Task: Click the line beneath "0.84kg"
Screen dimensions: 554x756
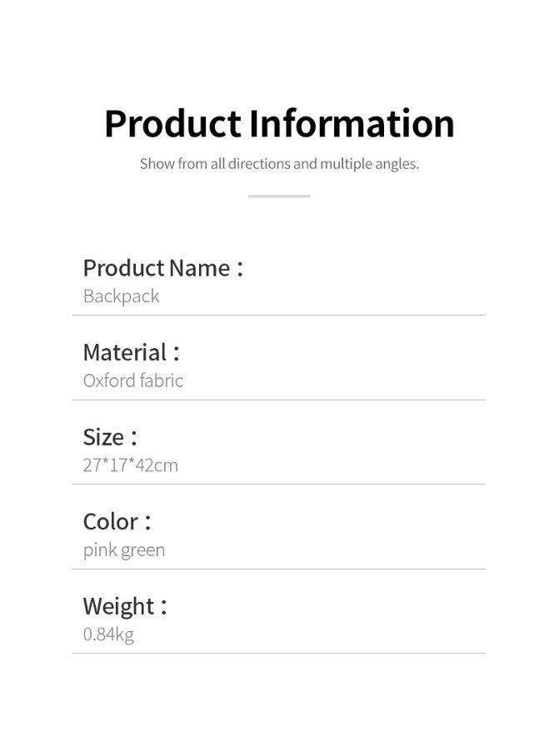Action: coord(279,654)
